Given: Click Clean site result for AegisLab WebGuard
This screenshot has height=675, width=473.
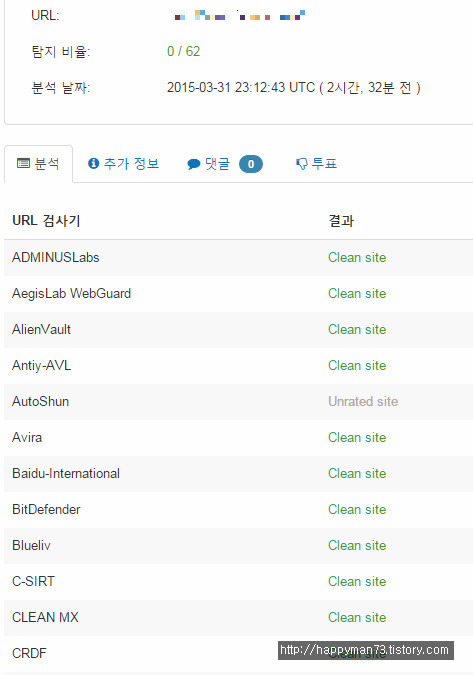Looking at the screenshot, I should [357, 293].
